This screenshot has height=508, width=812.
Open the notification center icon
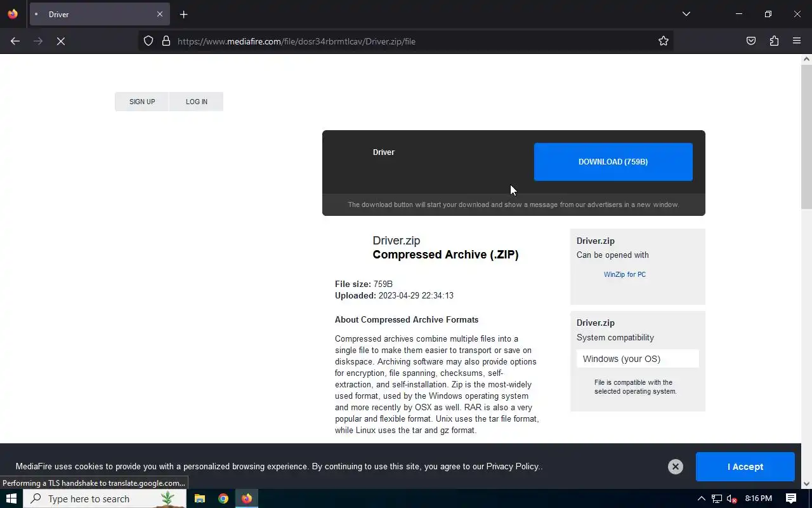point(791,498)
